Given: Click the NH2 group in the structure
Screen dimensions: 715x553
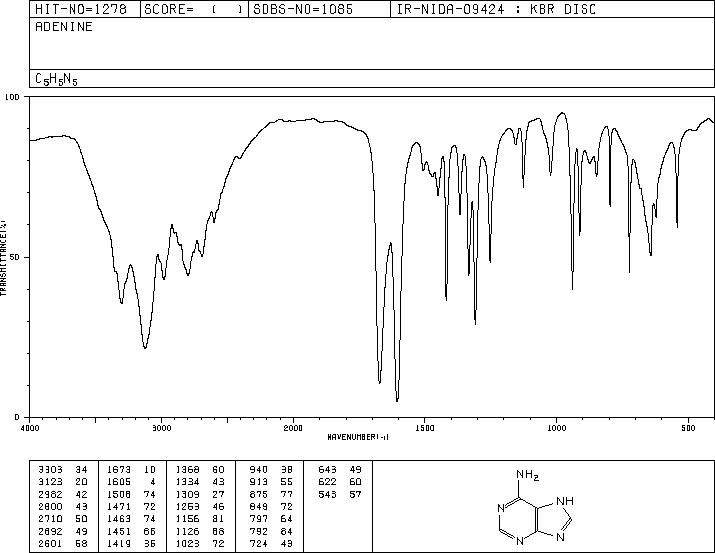Looking at the screenshot, I should click(528, 475).
